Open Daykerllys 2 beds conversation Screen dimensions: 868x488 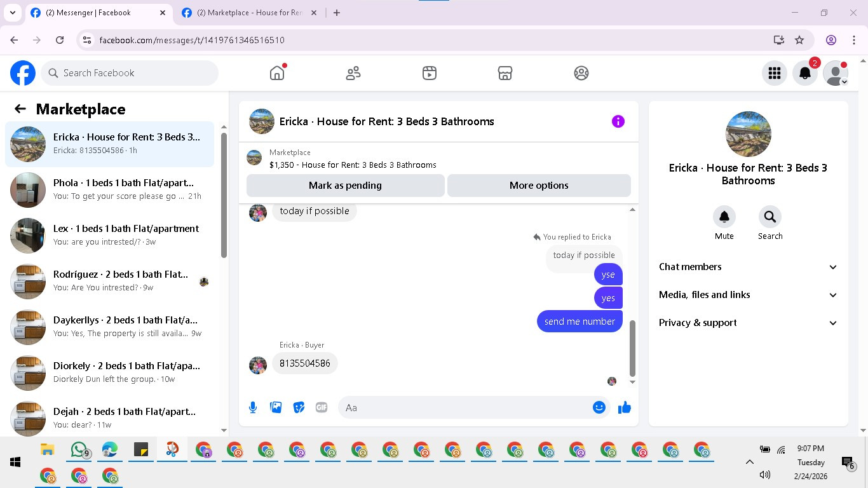click(110, 327)
